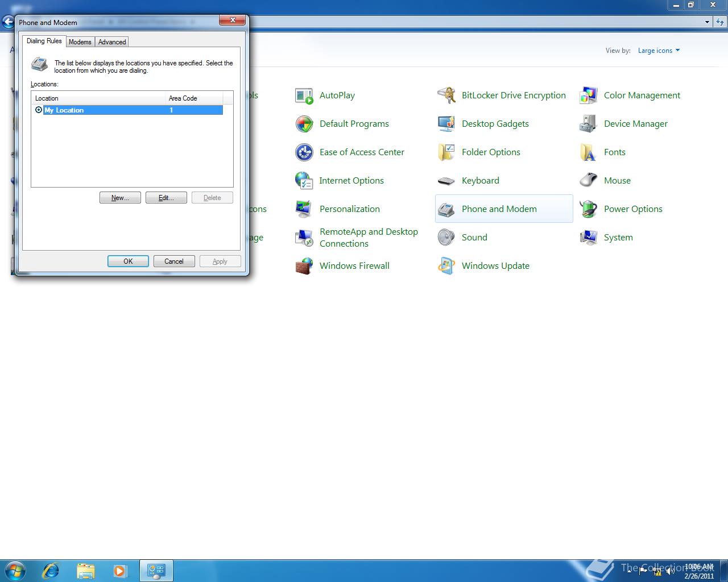Click the Phone and Modem control panel icon

click(x=446, y=209)
